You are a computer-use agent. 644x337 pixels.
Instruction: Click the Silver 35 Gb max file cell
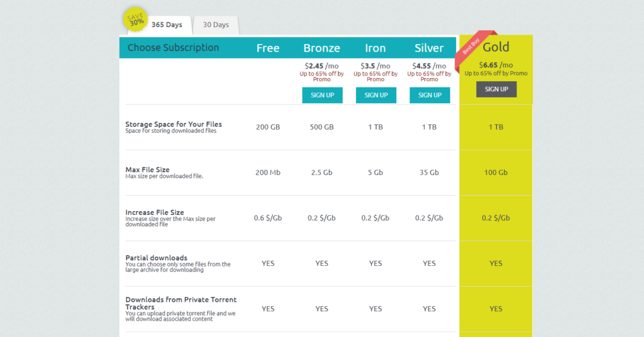[429, 173]
